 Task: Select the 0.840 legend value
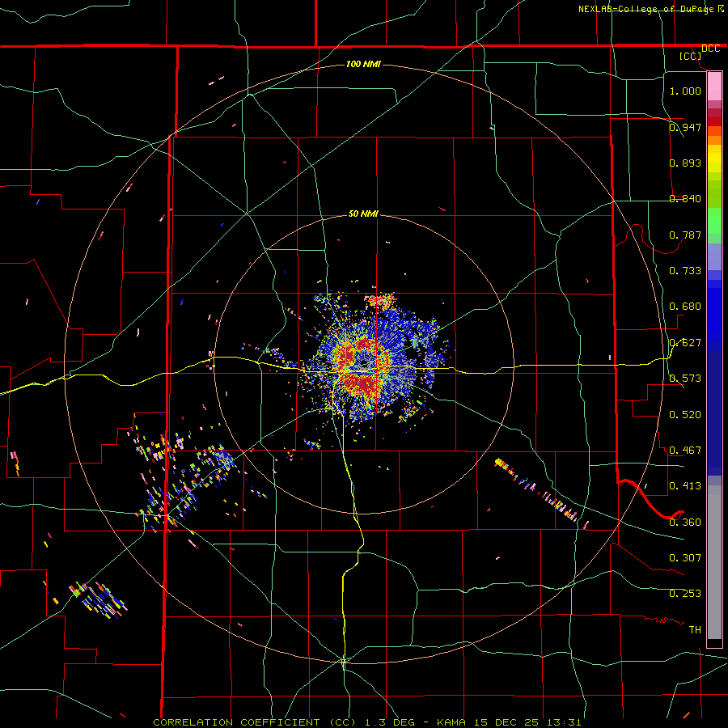click(x=685, y=199)
